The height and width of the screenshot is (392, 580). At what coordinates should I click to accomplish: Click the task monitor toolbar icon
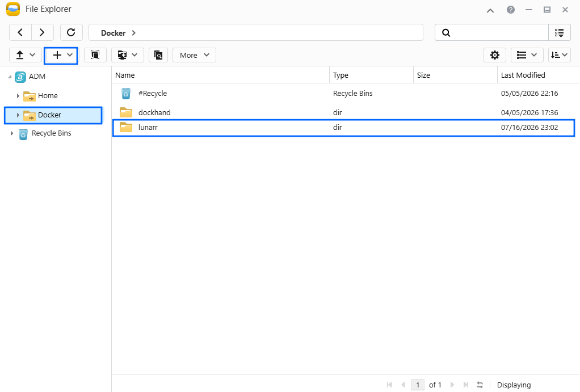158,55
